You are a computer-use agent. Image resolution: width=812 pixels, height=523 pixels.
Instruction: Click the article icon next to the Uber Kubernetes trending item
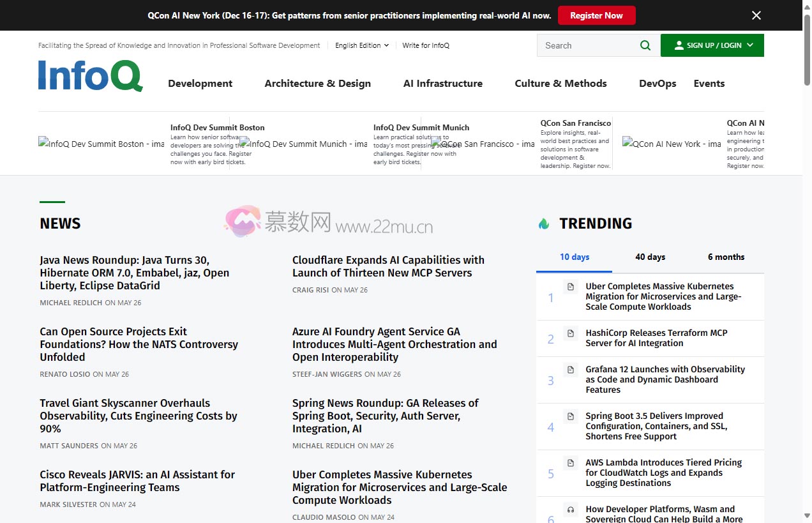[571, 287]
